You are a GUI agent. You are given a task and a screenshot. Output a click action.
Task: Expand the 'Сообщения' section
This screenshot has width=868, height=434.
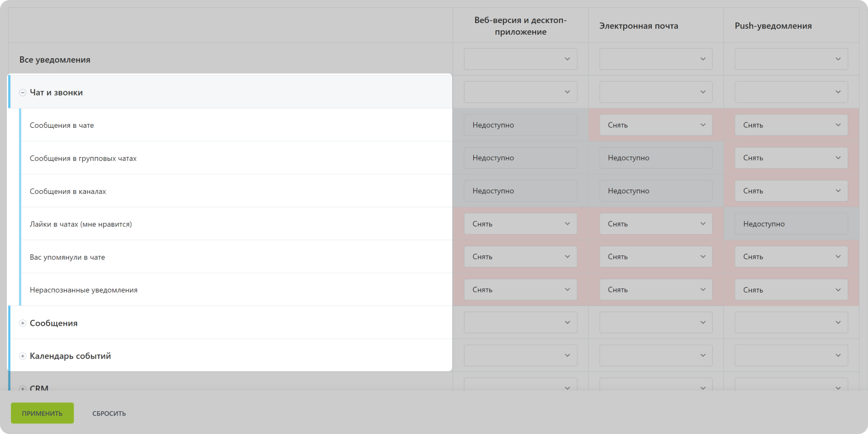coord(23,323)
